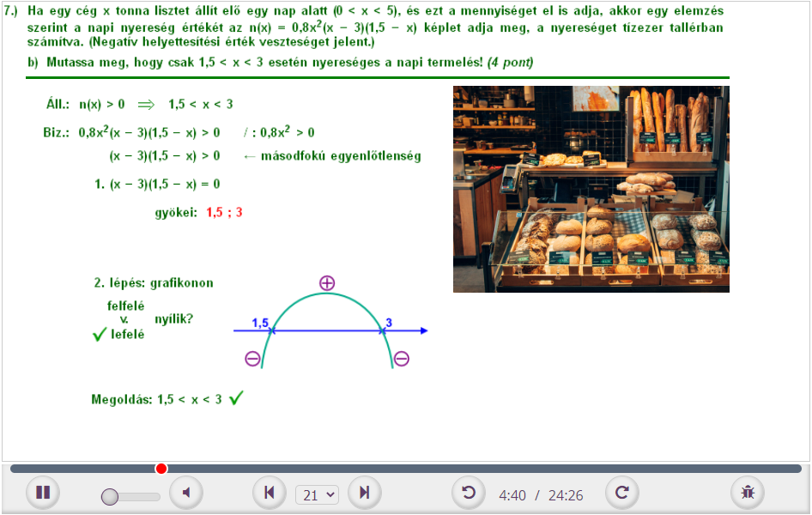
Task: Click the plus sign circle above the parabola
Action: (x=326, y=283)
